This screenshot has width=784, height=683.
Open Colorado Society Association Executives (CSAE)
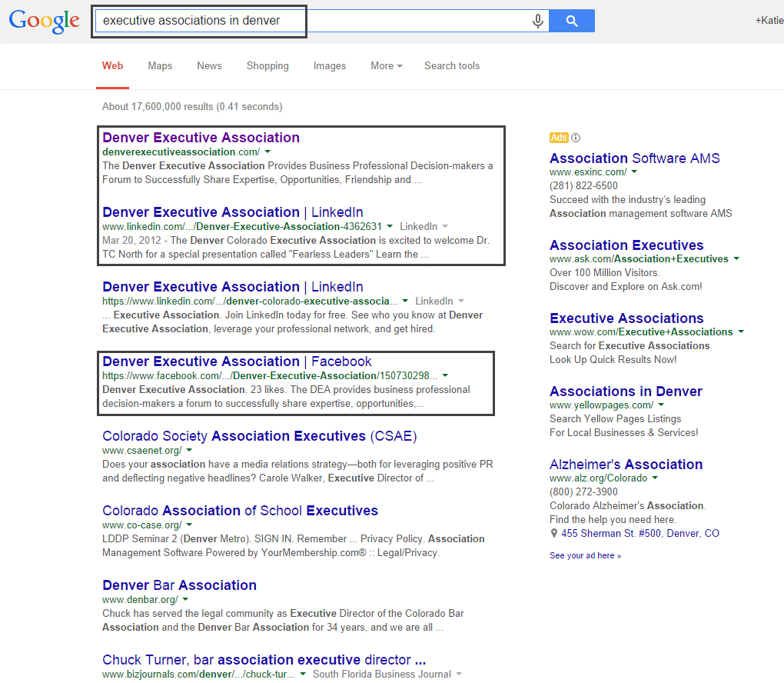click(x=260, y=436)
